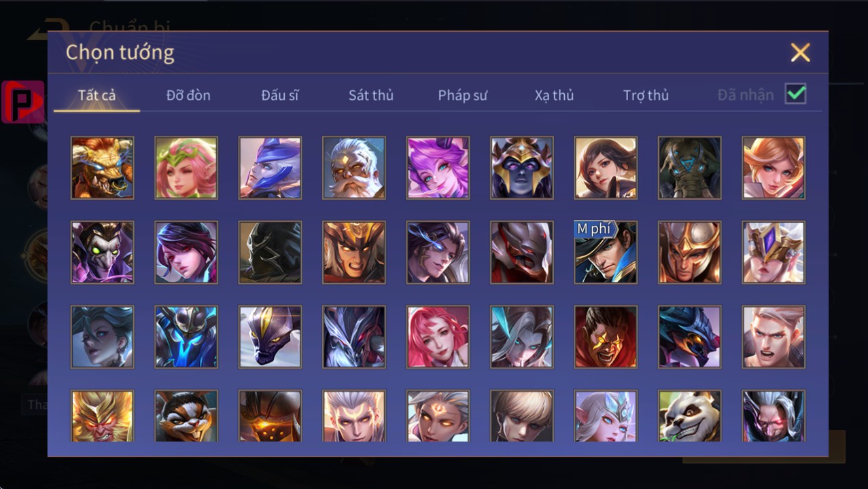Switch to the Xạ thủ tab
The height and width of the screenshot is (489, 868).
click(x=554, y=95)
